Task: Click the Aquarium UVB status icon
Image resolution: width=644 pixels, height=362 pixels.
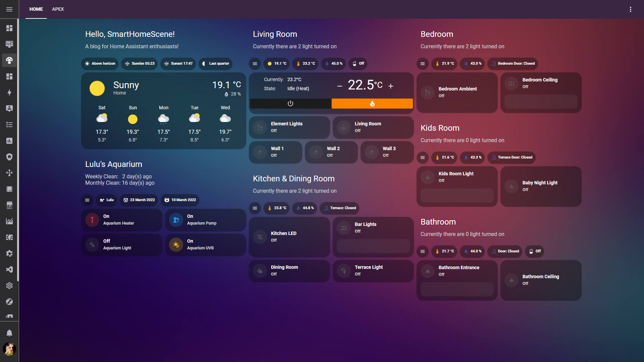Action: pos(176,244)
